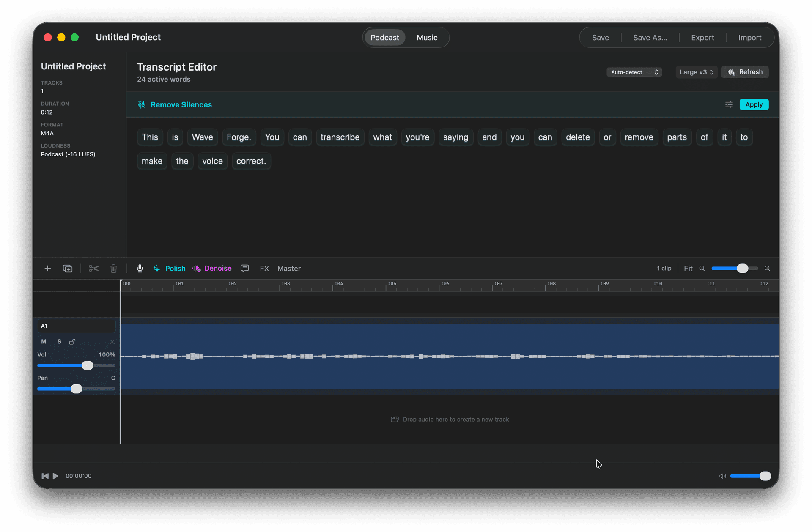Play the project audio
This screenshot has height=532, width=812.
tap(55, 476)
